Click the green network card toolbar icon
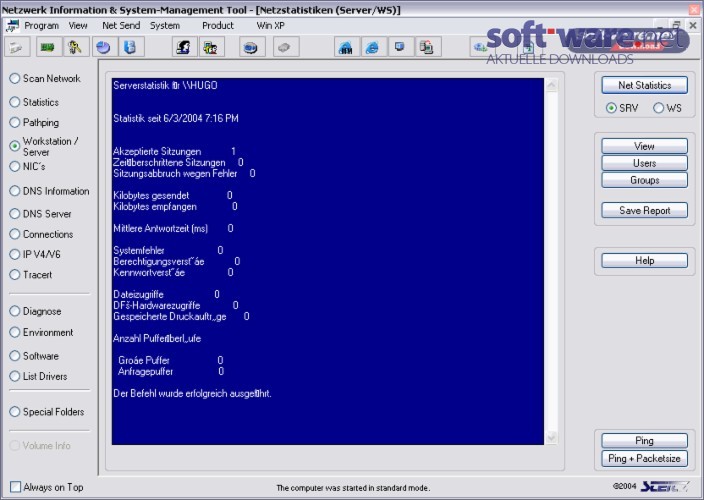Image resolution: width=704 pixels, height=500 pixels. [x=48, y=47]
